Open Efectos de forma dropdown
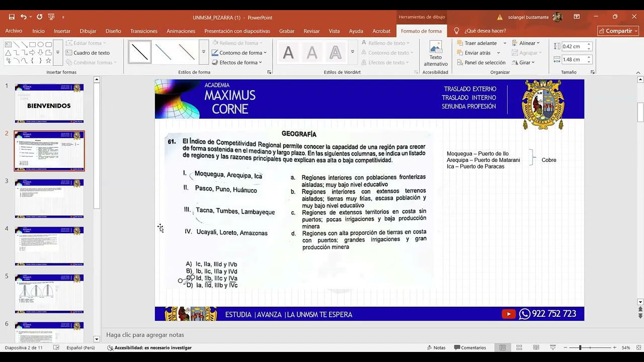The width and height of the screenshot is (644, 362). pyautogui.click(x=237, y=62)
